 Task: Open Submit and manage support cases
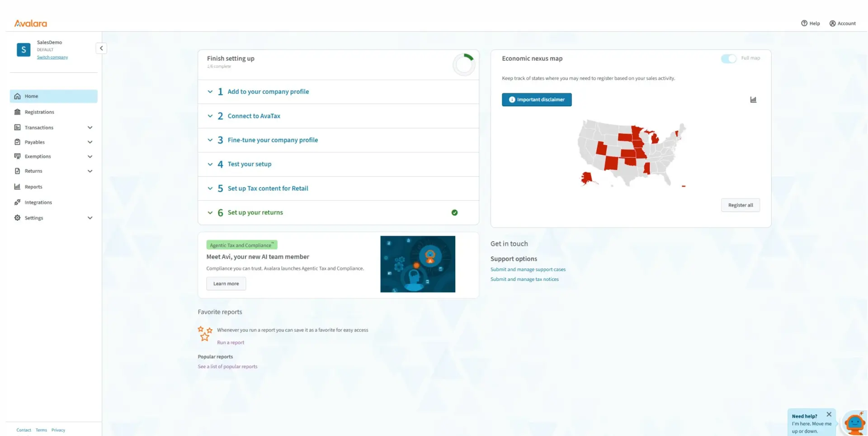(x=528, y=270)
